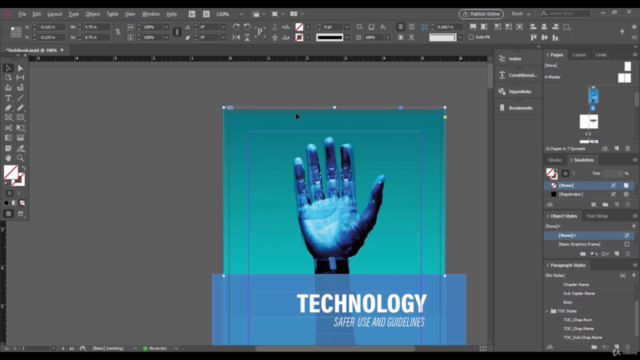Screen dimensions: 640x360
Task: Click the 2-3 spread thumbnail in Pages
Action: coord(589,122)
